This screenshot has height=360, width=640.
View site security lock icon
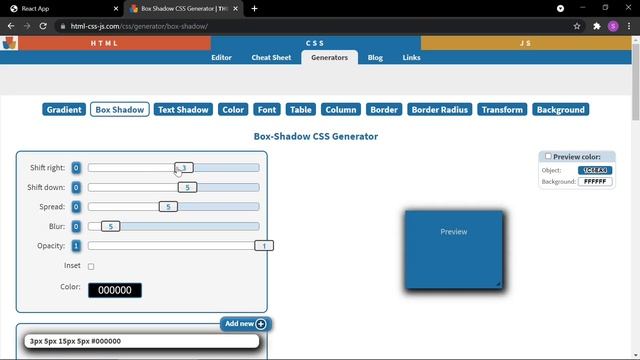coord(62,26)
